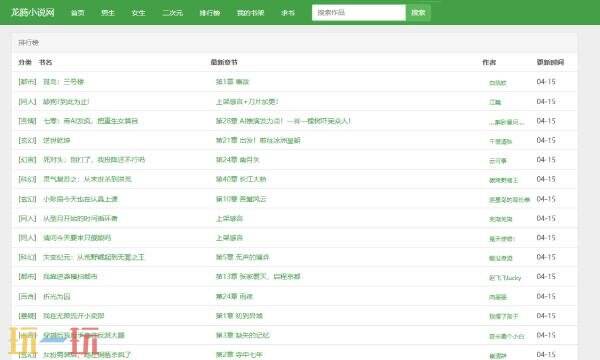Click the [都市] category tag beside 第1章
600x360 pixels.
(28, 81)
